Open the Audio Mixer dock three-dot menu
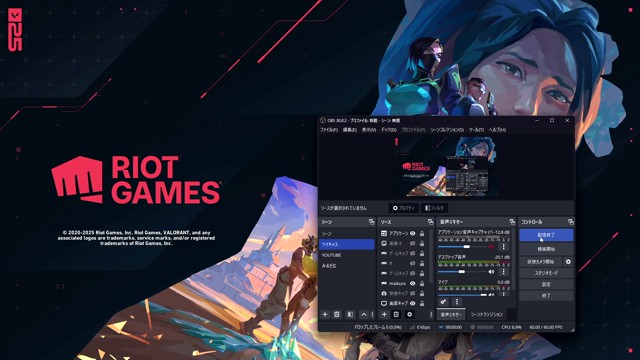The image size is (640, 360). [457, 302]
